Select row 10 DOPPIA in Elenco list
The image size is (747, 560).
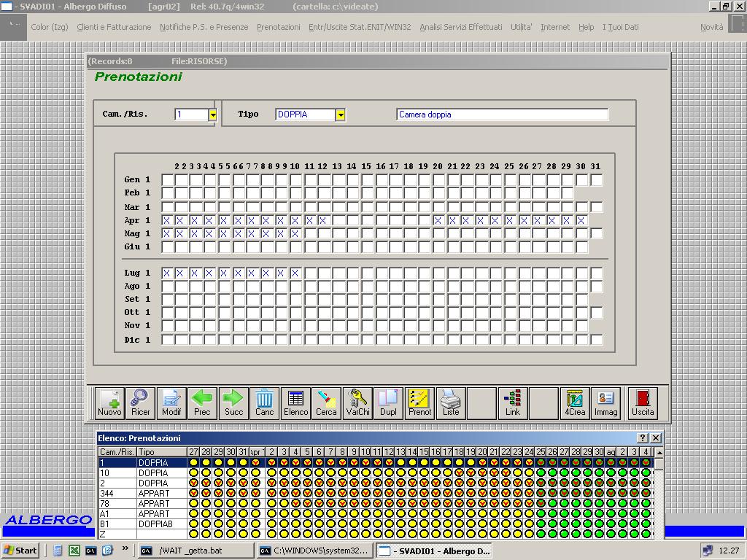coord(376,472)
